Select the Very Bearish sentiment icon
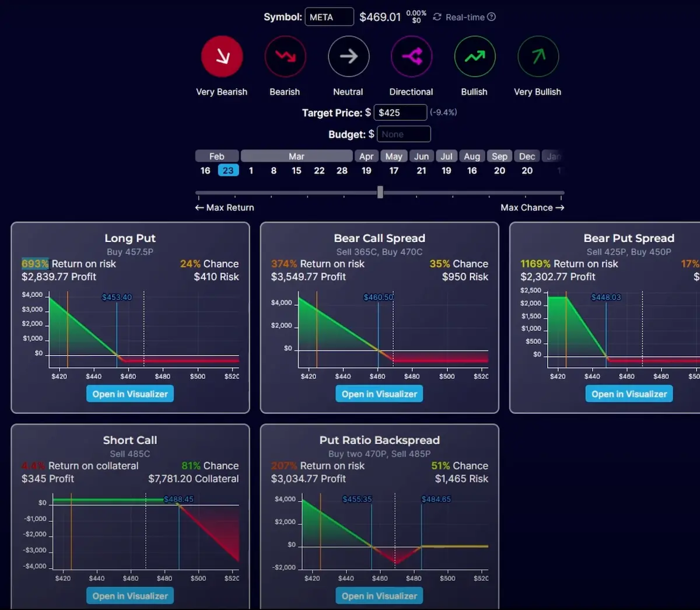700x610 pixels. click(222, 57)
